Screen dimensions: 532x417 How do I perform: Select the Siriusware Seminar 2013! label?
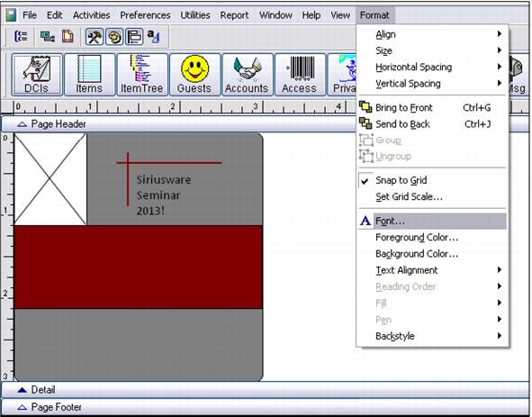[x=164, y=195]
